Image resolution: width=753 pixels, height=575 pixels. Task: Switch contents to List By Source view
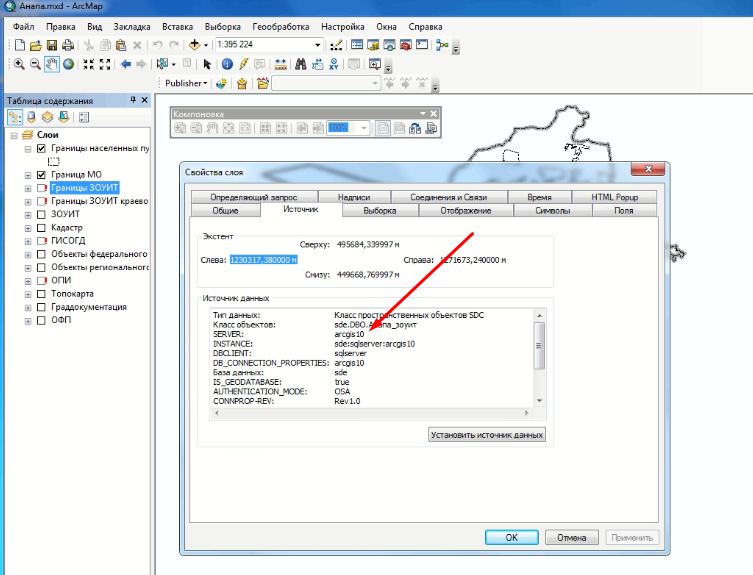[30, 117]
